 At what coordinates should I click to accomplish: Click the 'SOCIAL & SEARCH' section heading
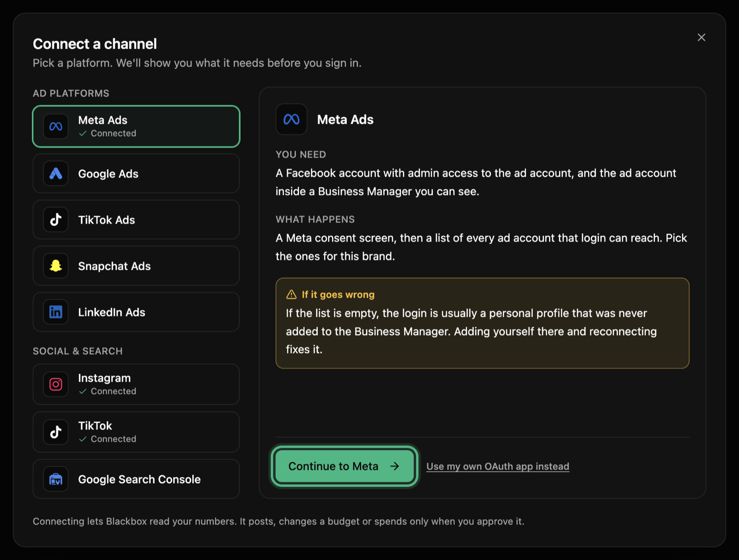78,351
